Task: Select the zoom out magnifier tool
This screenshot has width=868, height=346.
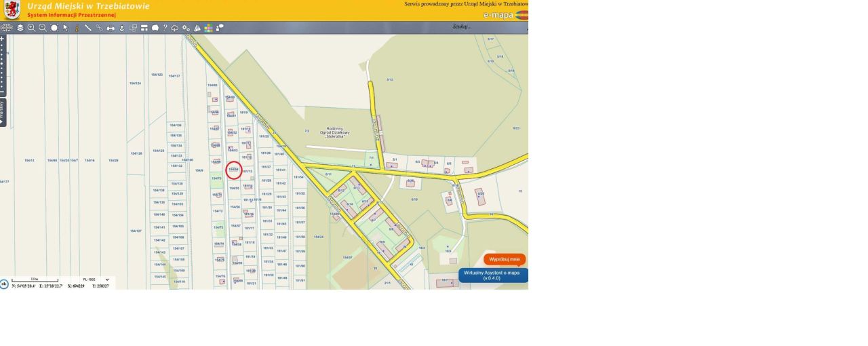Action: 42,28
